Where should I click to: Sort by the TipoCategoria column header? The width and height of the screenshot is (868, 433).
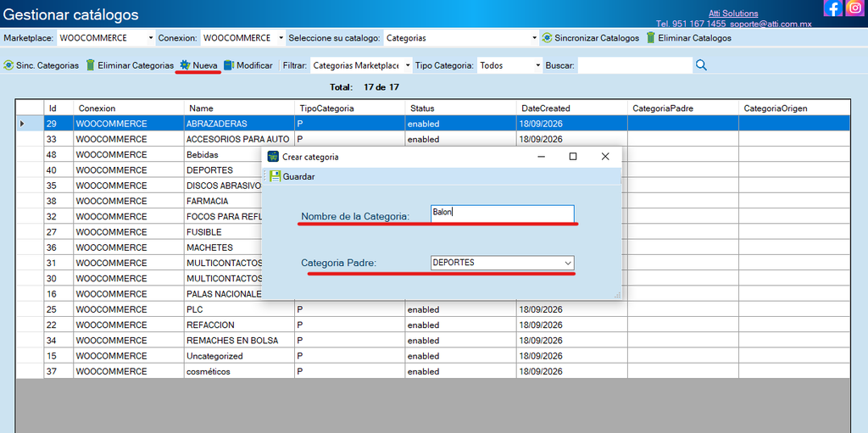pyautogui.click(x=350, y=108)
